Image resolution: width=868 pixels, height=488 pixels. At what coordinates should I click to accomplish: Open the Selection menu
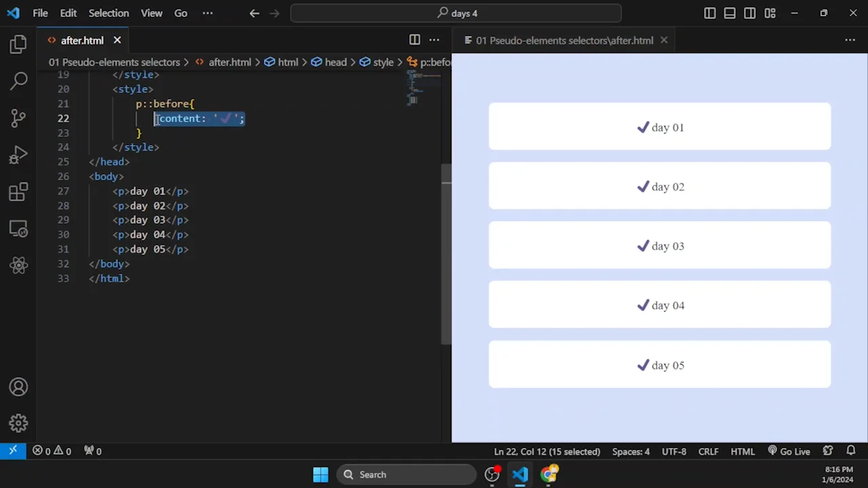tap(108, 13)
